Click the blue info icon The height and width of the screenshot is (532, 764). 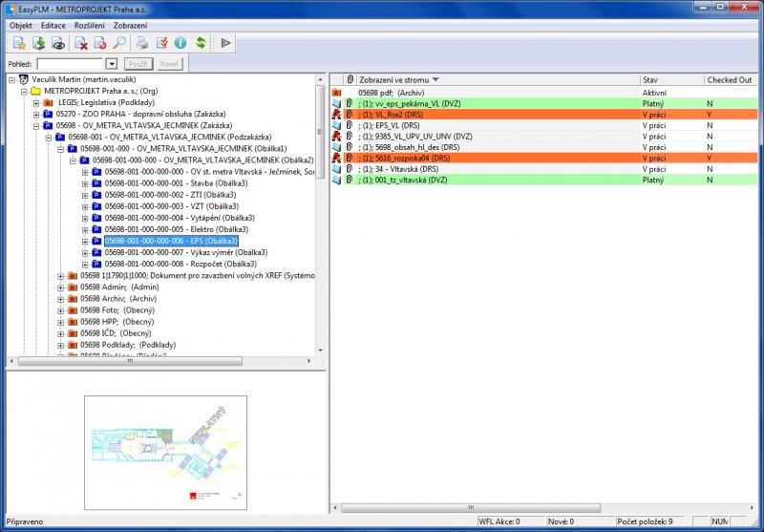180,43
